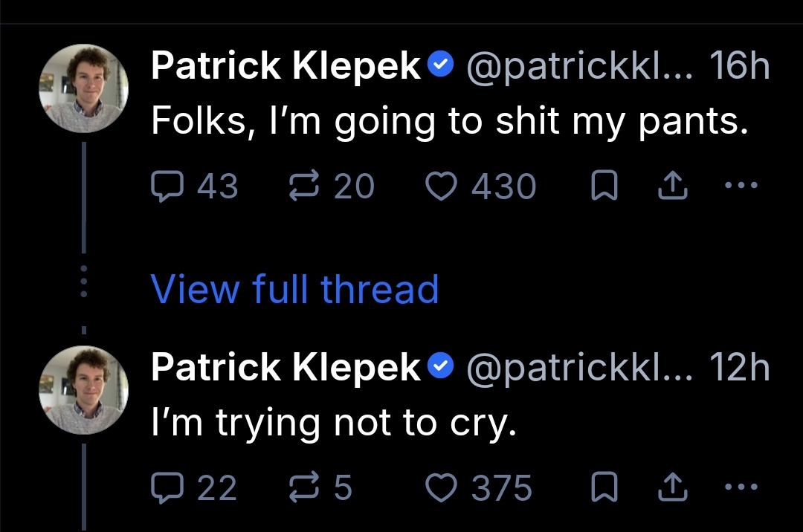This screenshot has width=803, height=532.
Task: Open more options on the 12h tweet
Action: (x=741, y=488)
